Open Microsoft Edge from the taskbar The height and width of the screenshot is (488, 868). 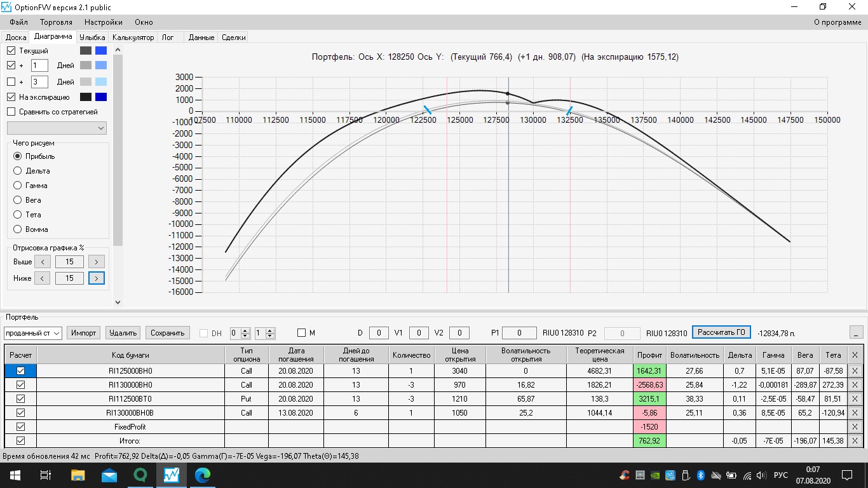202,475
